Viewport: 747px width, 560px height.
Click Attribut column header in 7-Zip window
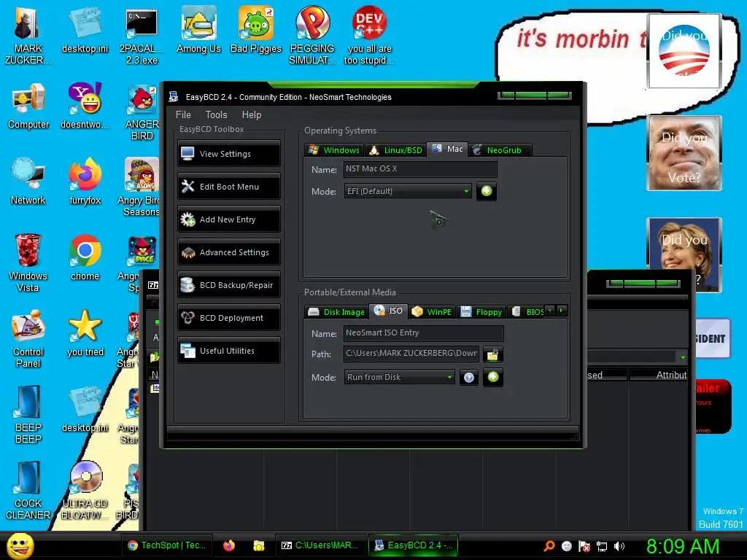pos(658,376)
